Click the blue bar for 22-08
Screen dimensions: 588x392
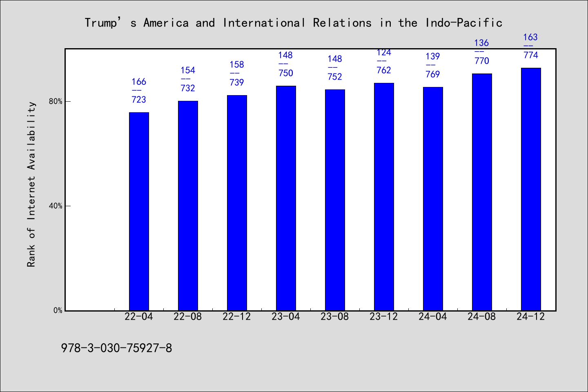click(x=188, y=206)
